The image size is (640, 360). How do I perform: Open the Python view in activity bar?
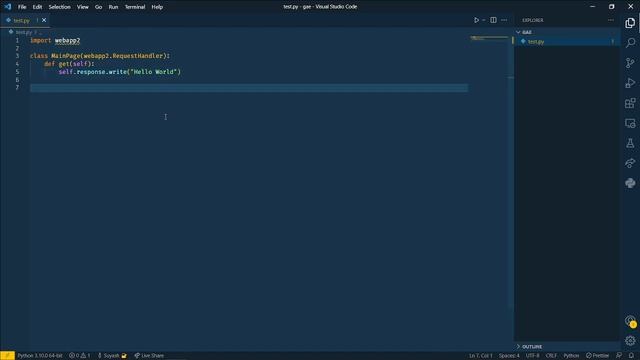630,183
